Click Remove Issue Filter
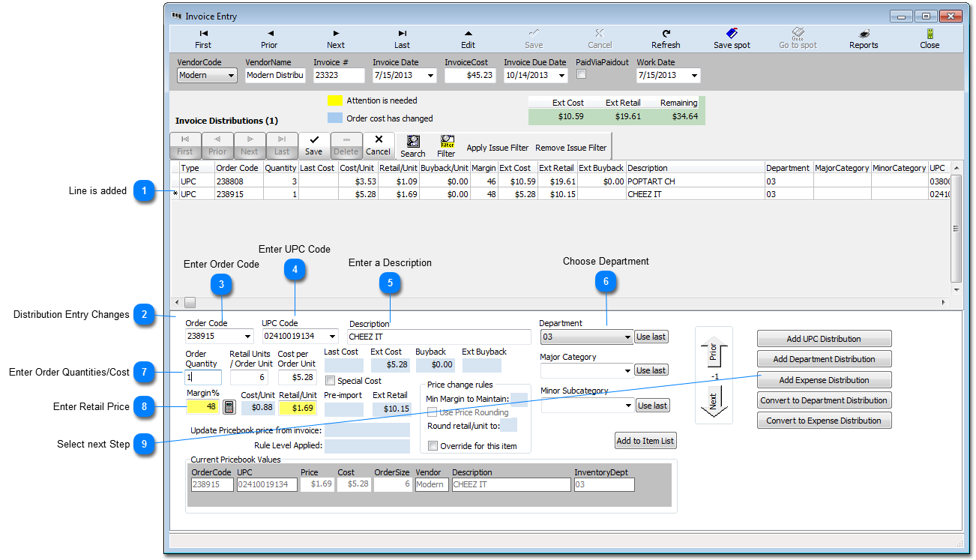 [x=570, y=148]
